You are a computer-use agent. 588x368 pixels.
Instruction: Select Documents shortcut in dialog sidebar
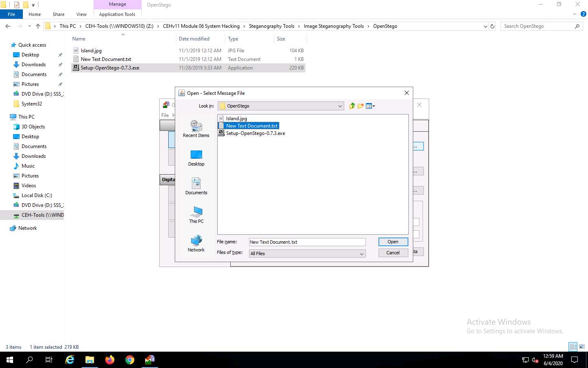196,186
